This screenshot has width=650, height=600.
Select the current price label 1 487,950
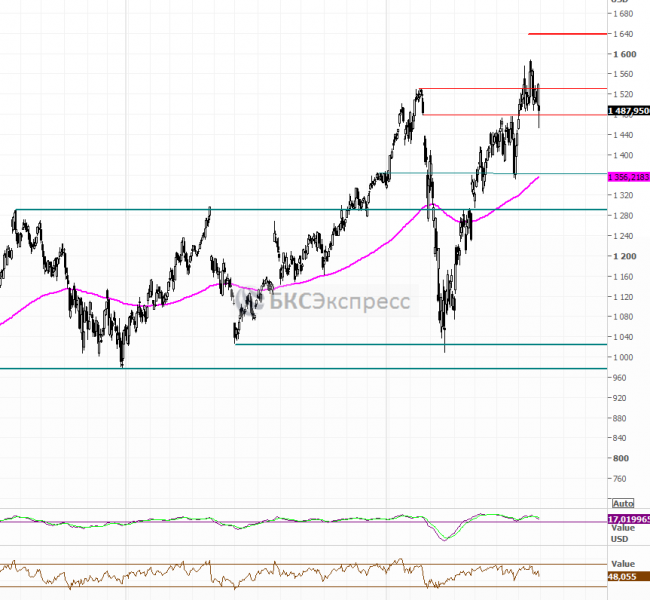pos(628,111)
